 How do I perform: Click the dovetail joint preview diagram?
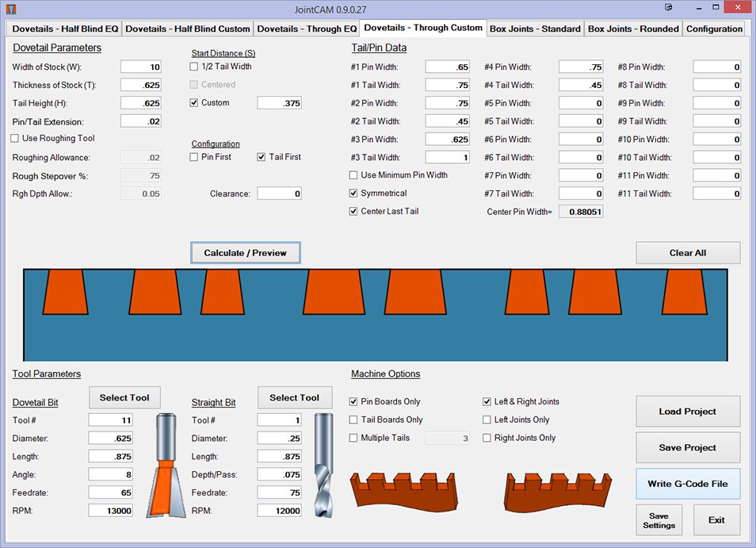pos(377,314)
